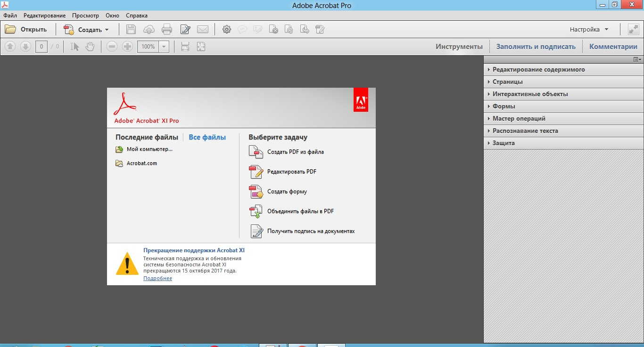Click the fit width scrolling icon

(185, 46)
